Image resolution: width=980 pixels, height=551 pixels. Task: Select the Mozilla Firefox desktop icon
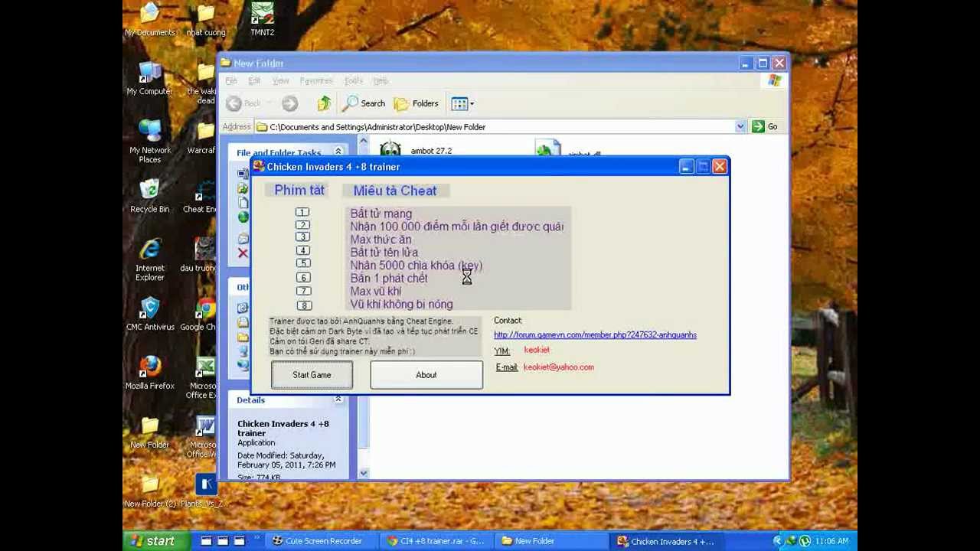pos(150,373)
